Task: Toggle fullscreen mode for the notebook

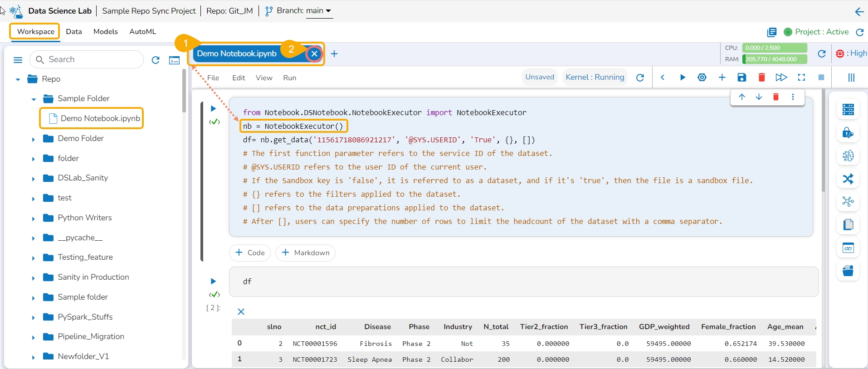Action: coord(801,78)
